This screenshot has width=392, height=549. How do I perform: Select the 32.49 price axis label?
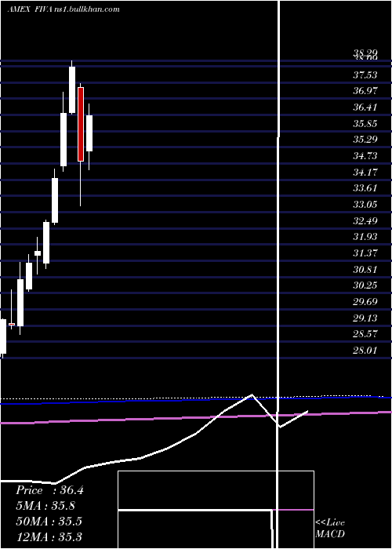point(365,220)
